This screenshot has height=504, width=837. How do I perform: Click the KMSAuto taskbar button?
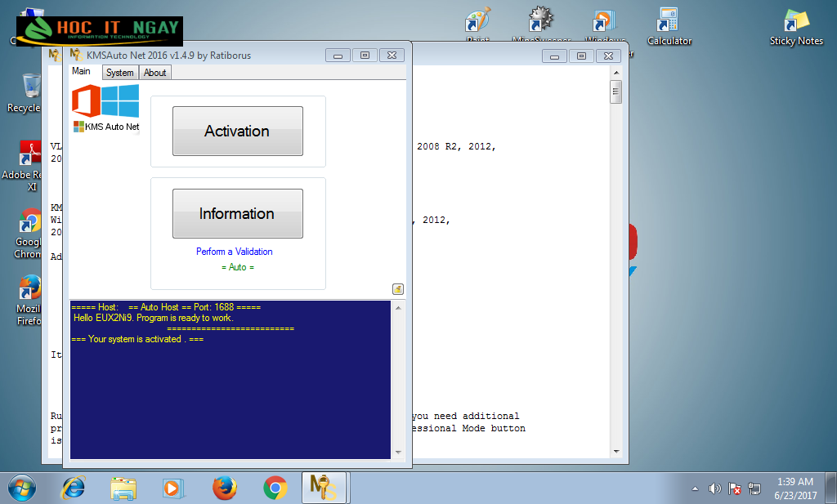[324, 488]
